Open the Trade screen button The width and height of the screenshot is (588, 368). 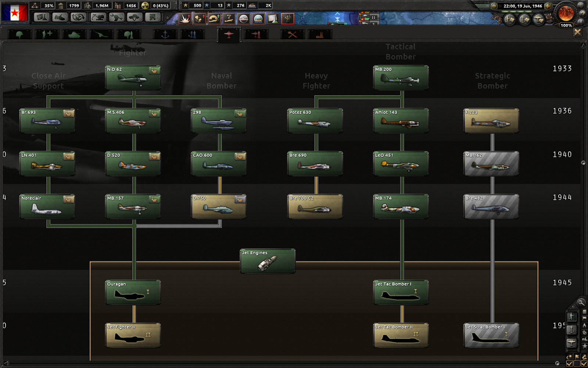(x=79, y=17)
